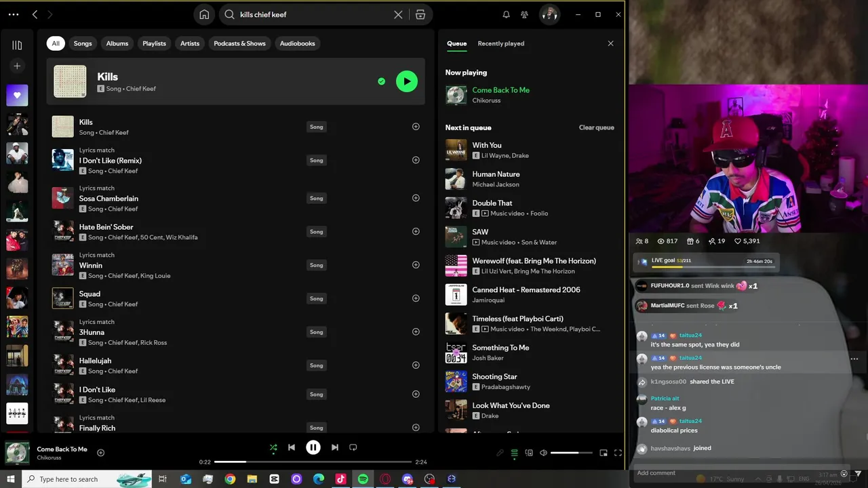Toggle repeat in player bar
This screenshot has height=488, width=868.
353,447
